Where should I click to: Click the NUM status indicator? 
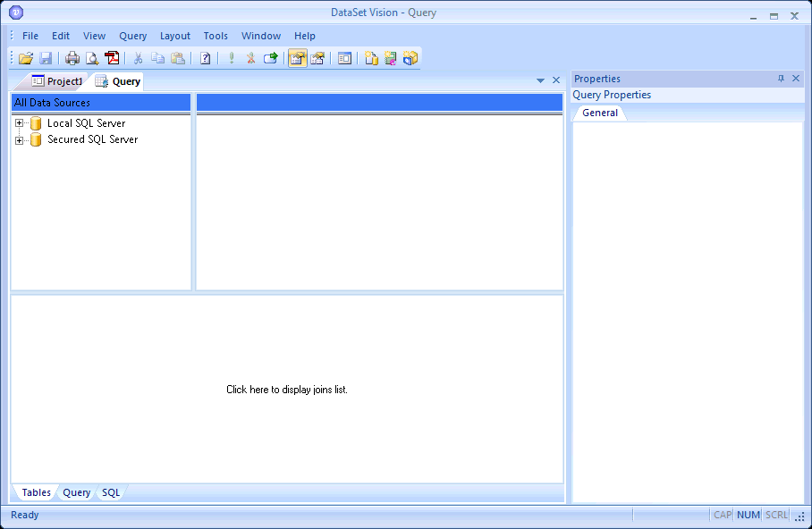coord(749,515)
